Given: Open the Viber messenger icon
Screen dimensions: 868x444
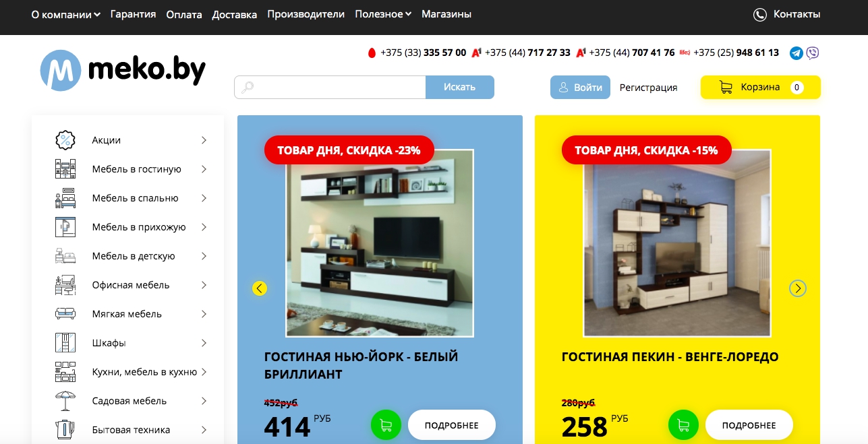Looking at the screenshot, I should point(813,53).
